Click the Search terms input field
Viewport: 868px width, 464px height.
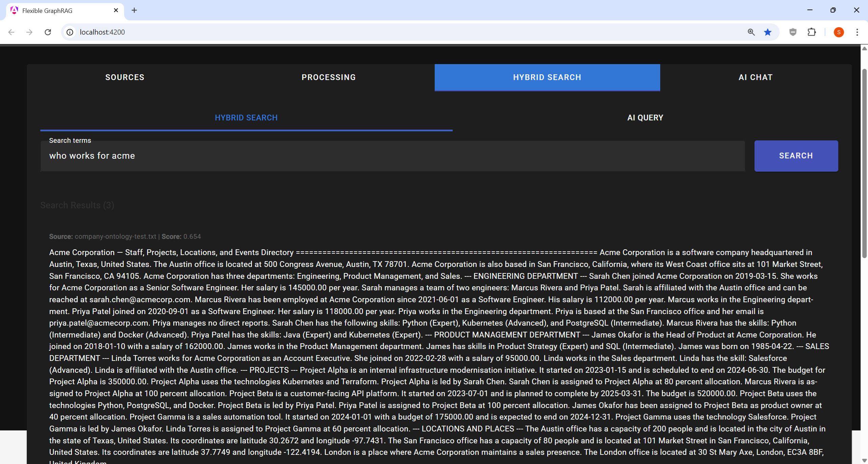[392, 156]
